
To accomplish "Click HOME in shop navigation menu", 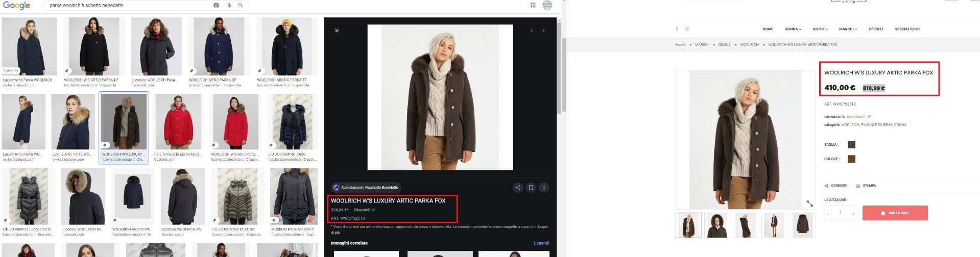I will [768, 29].
